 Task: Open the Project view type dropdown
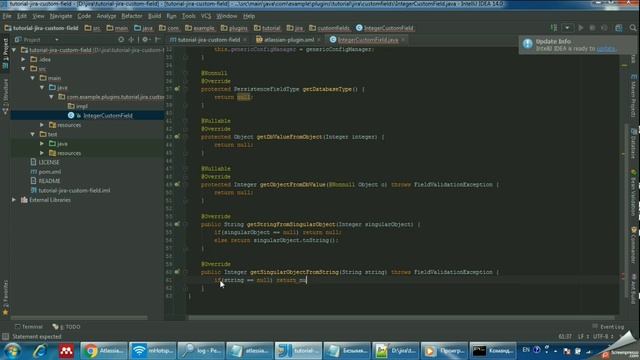(x=37, y=40)
